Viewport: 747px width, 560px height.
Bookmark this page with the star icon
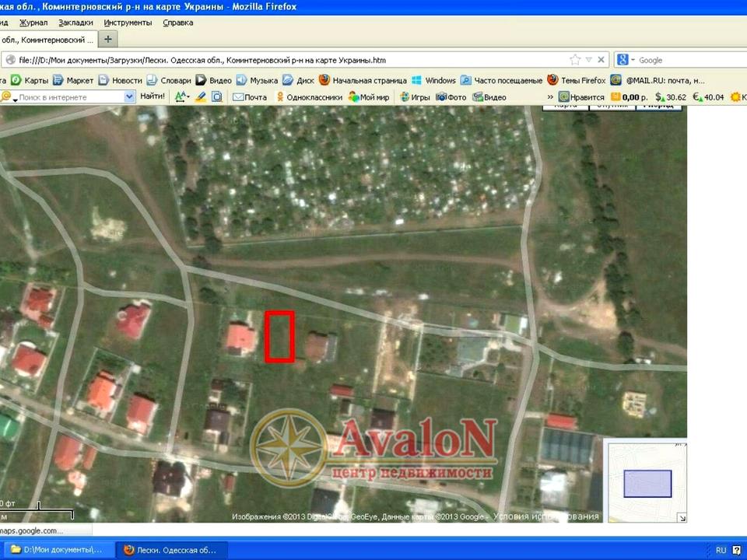[x=575, y=60]
